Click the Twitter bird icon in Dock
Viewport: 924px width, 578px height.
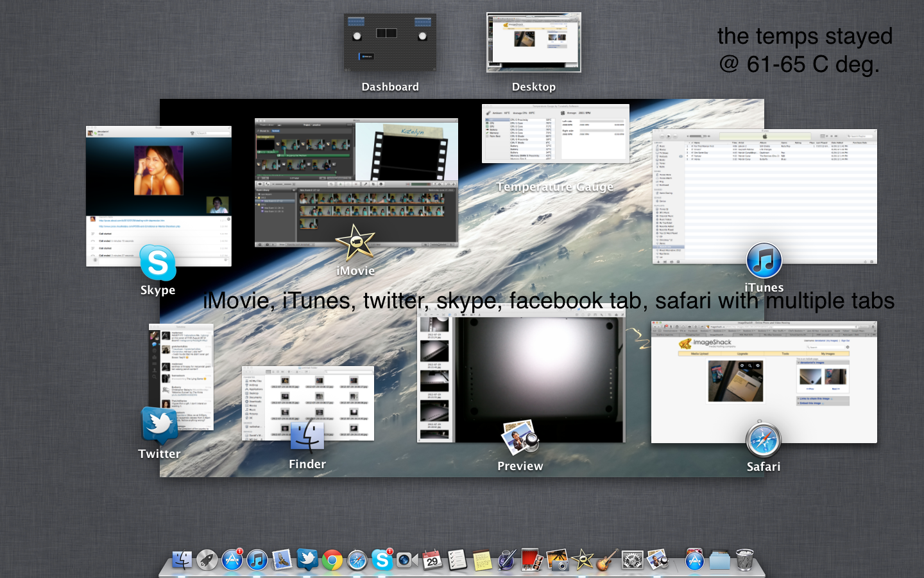(307, 559)
